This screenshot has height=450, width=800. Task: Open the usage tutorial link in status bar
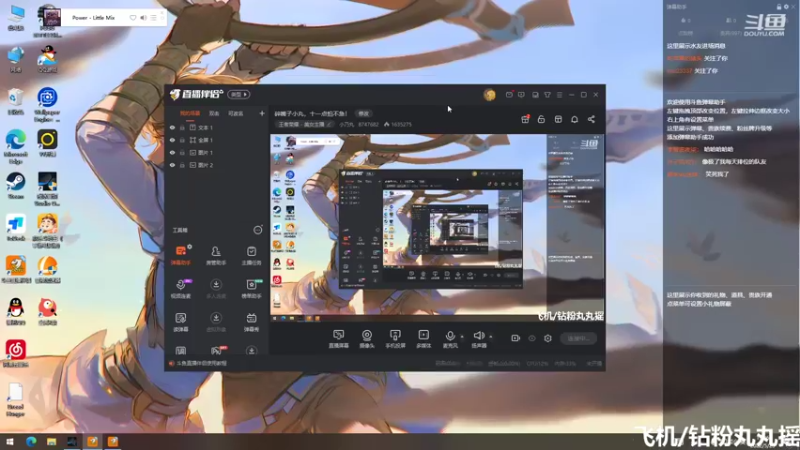pos(201,363)
